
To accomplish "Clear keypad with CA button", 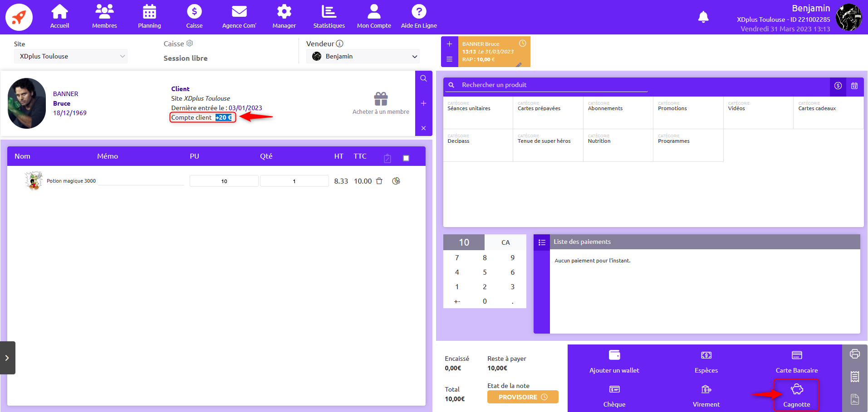I will tap(505, 242).
